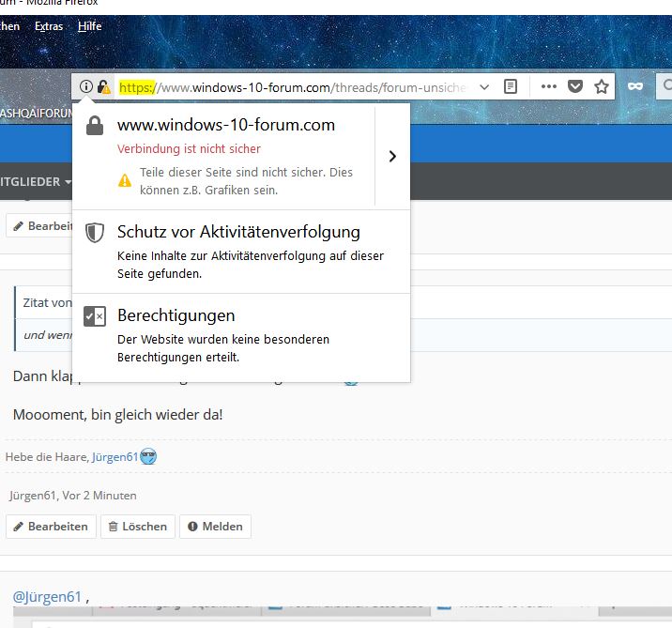This screenshot has width=672, height=628.
Task: Open the Extras menu
Action: tap(49, 26)
